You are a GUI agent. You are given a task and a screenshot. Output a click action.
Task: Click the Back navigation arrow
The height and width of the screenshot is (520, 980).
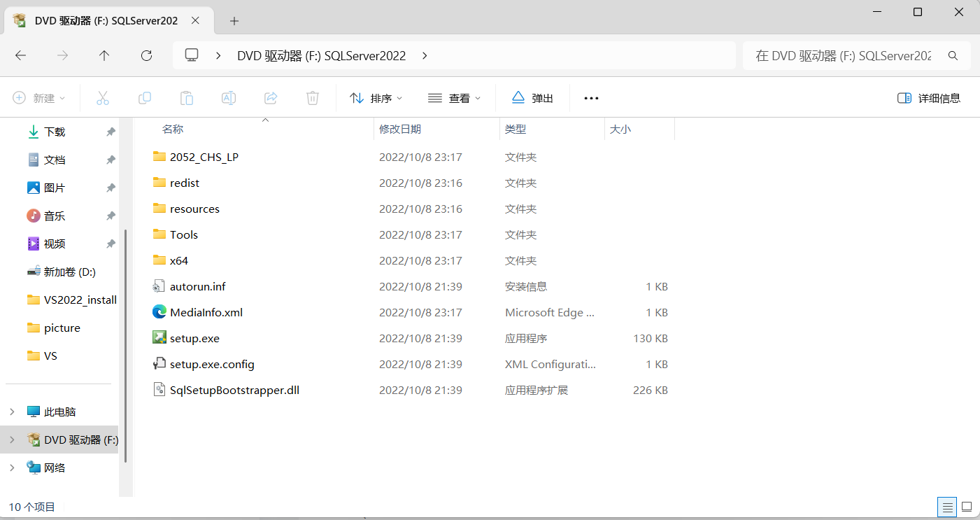click(20, 55)
